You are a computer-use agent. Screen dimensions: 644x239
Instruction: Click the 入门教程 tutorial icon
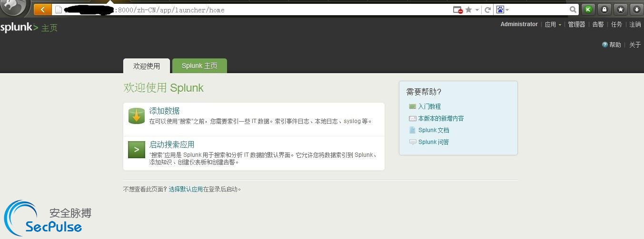click(x=412, y=106)
